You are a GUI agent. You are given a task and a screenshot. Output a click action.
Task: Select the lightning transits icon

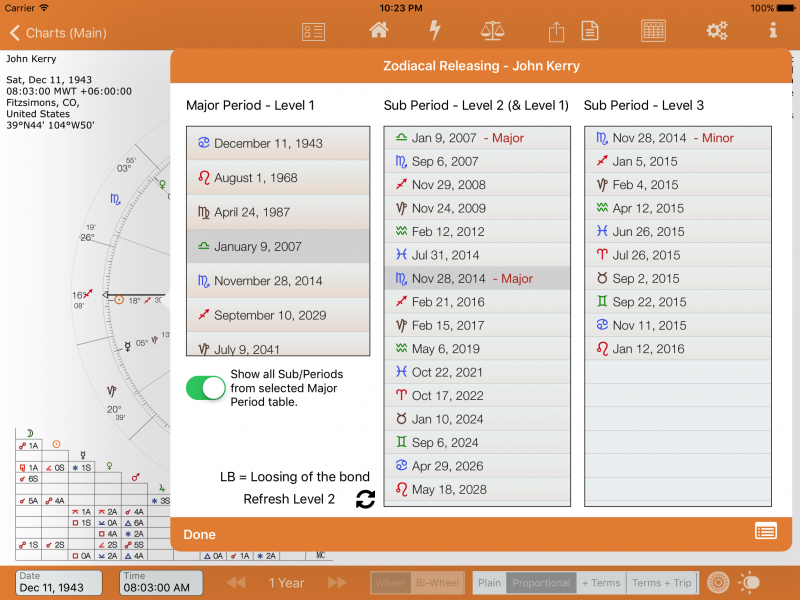tap(434, 31)
